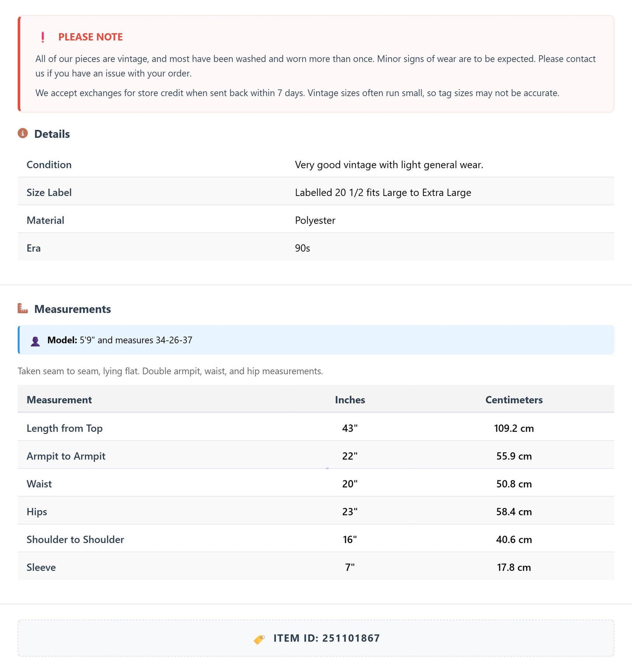Screen dimensions: 632x672
Task: Click the Shoulder to Shoulder row label
Action: coord(75,539)
